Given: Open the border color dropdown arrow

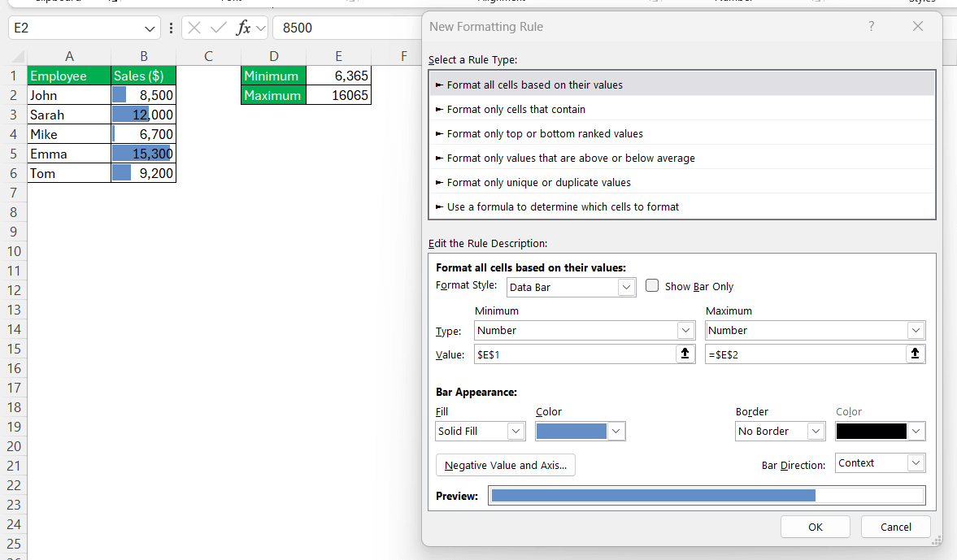Looking at the screenshot, I should 916,431.
